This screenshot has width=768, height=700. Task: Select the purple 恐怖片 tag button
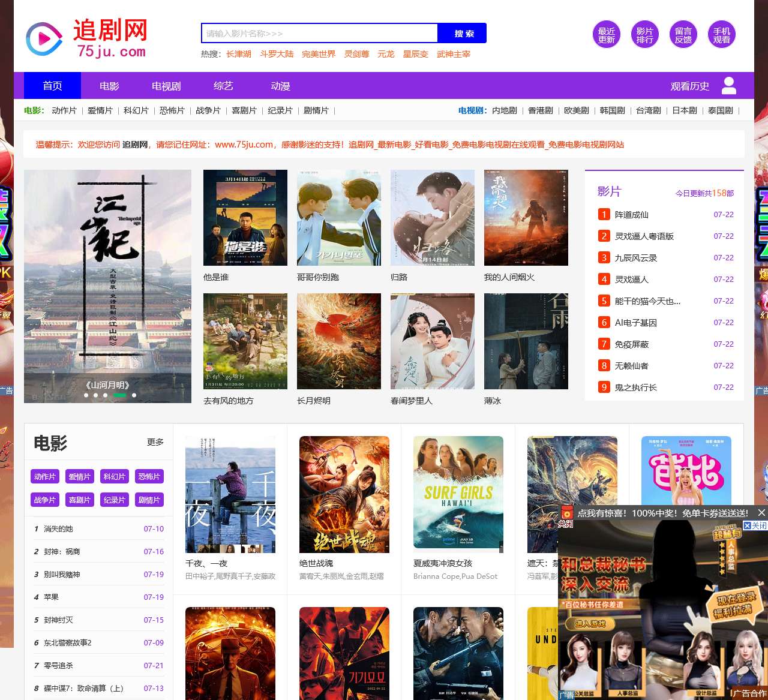149,477
